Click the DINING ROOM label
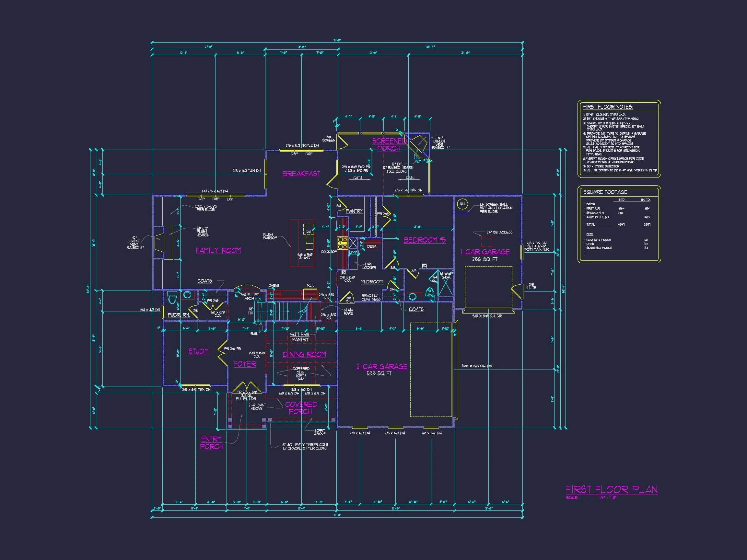 pos(304,354)
